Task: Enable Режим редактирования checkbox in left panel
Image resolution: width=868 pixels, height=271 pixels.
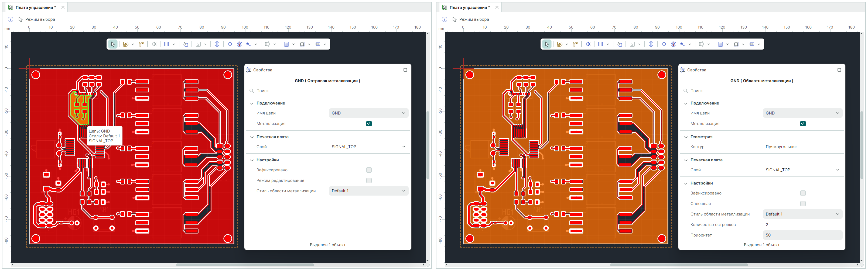Action: pos(369,180)
